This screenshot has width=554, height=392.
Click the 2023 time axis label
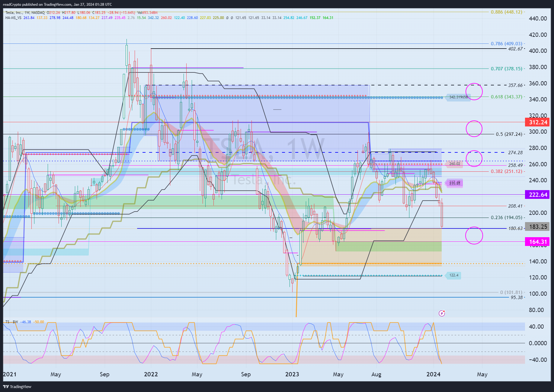292,374
